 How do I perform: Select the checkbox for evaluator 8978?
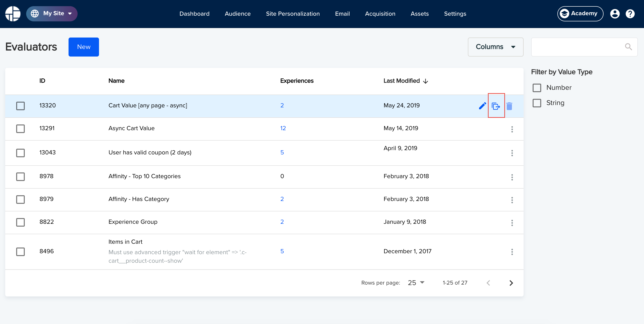tap(20, 176)
